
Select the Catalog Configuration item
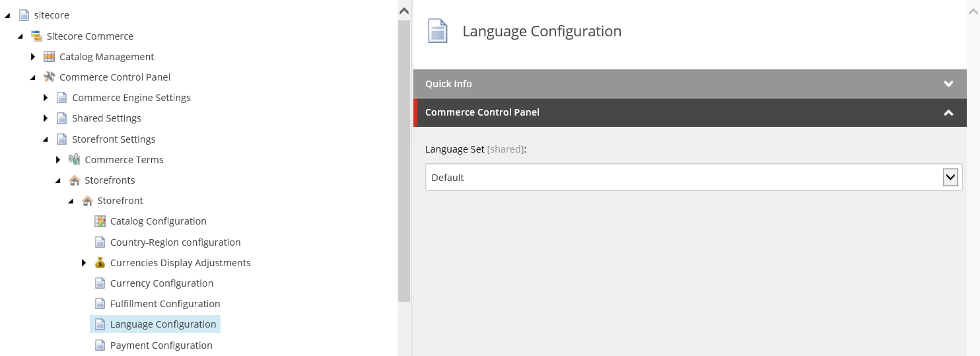tap(158, 221)
